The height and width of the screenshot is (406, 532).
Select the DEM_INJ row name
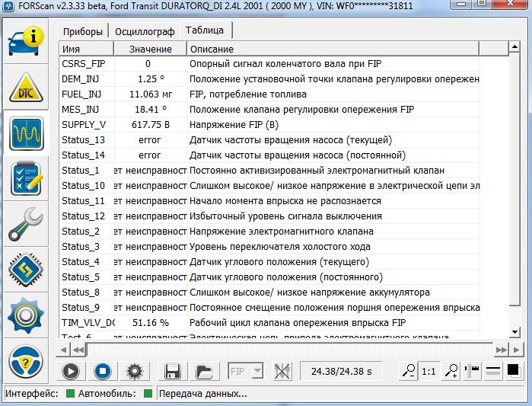pyautogui.click(x=81, y=79)
